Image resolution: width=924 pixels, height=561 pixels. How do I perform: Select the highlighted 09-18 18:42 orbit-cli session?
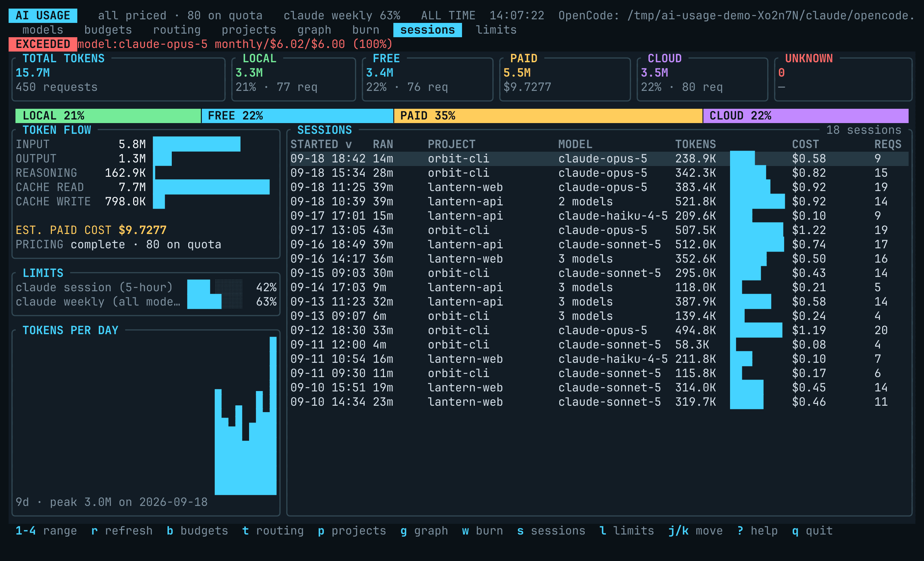tap(599, 158)
